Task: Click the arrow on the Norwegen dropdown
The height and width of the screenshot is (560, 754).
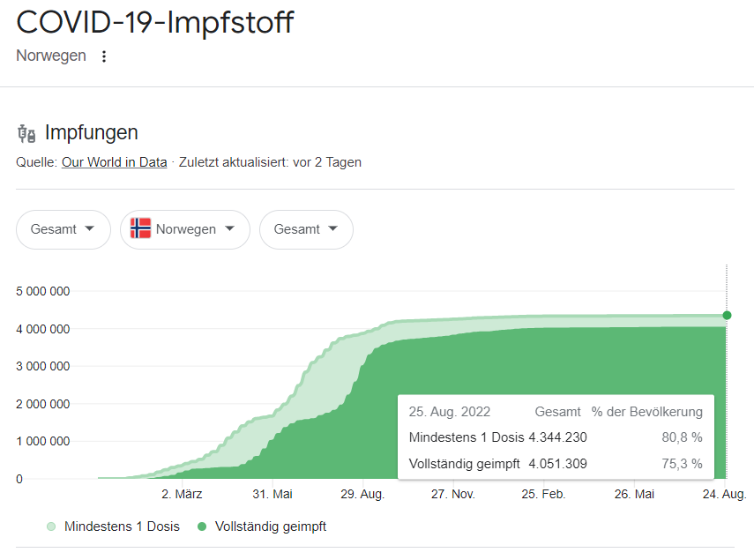Action: click(230, 228)
